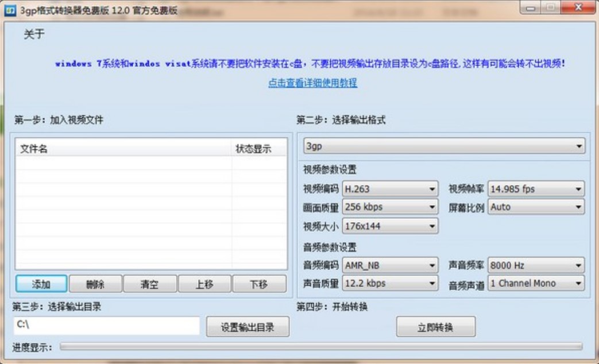The image size is (599, 364).
Task: Open the 视频帧率 14.985 fps dropdown
Action: (536, 189)
